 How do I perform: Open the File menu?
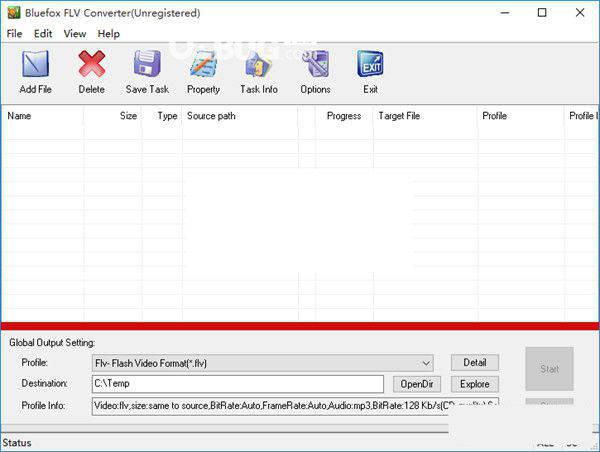[x=15, y=34]
